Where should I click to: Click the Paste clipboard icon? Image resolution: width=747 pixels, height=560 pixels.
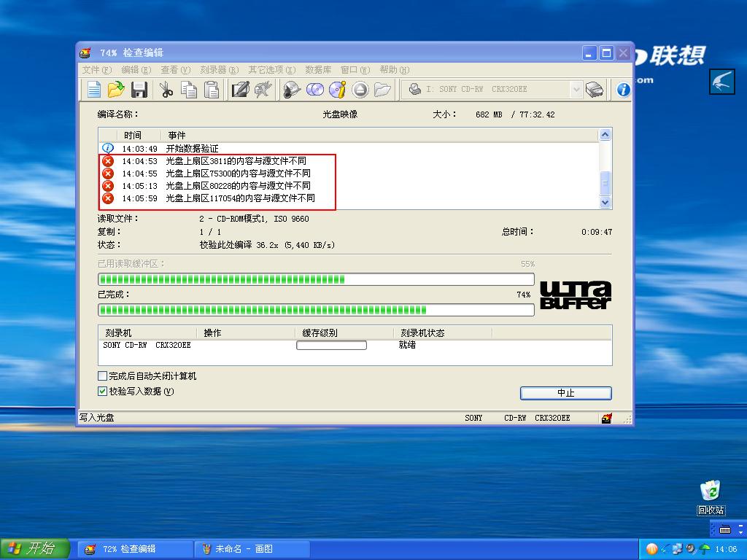(x=212, y=89)
